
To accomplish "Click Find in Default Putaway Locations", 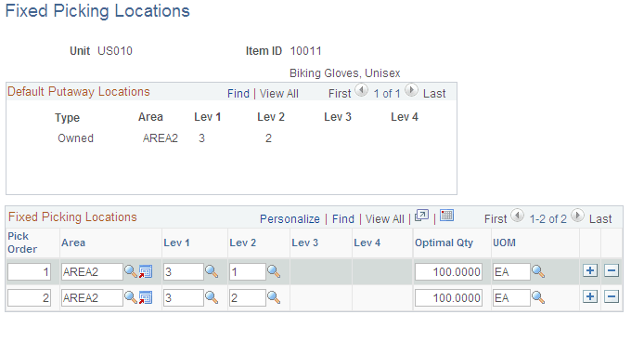I will 238,94.
